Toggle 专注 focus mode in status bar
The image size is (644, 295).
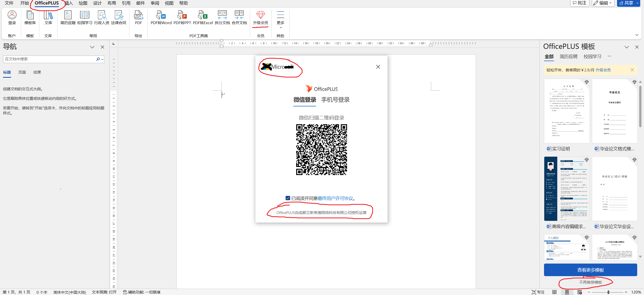point(538,292)
